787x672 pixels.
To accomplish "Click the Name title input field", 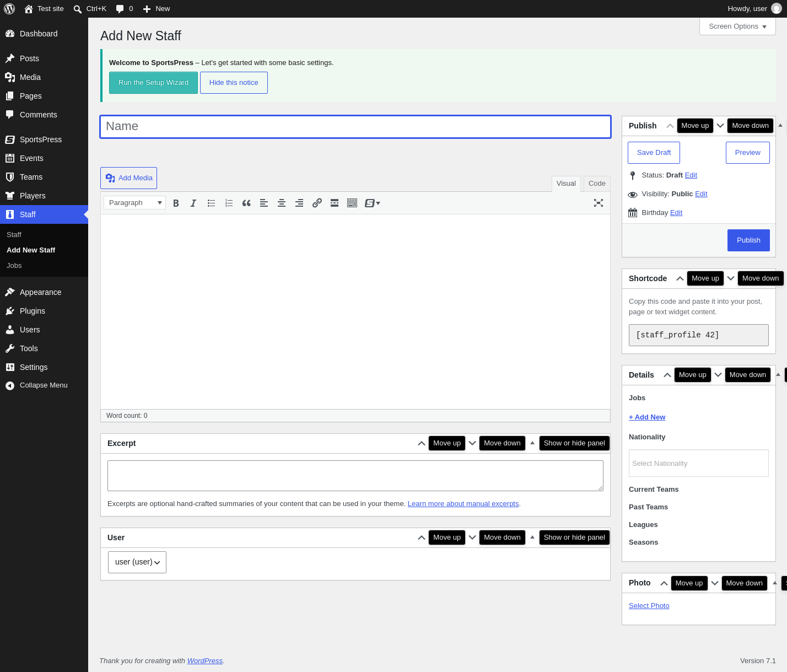I will [x=355, y=127].
